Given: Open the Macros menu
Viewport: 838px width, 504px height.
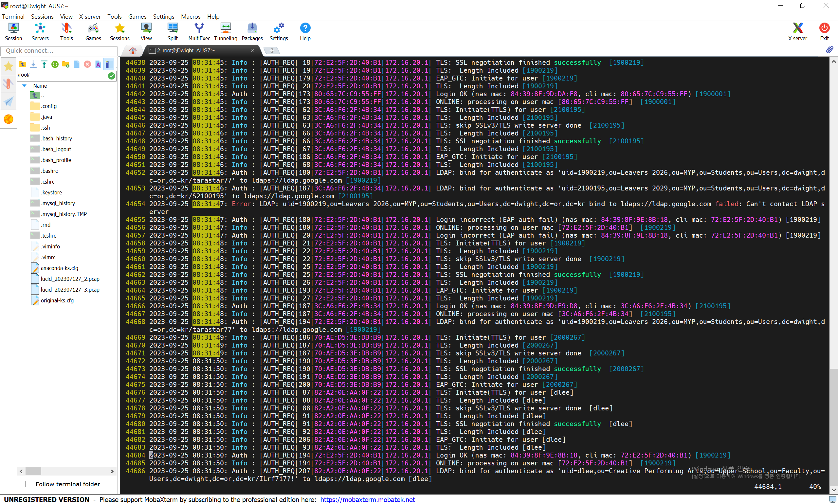Looking at the screenshot, I should point(190,16).
